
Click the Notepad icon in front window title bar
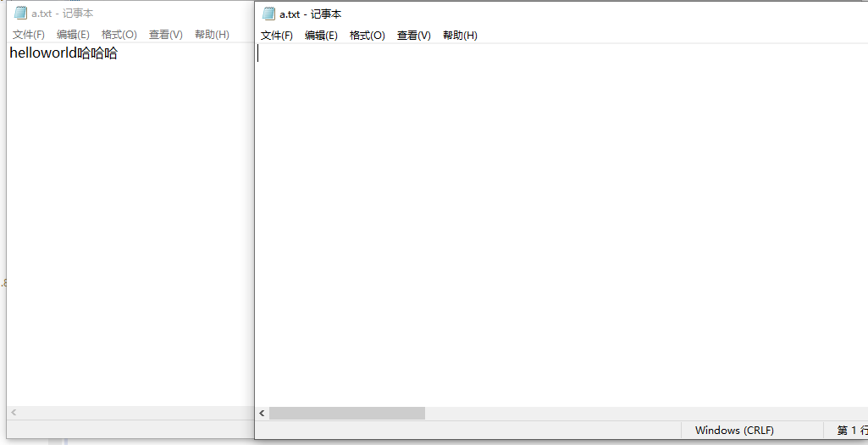[269, 14]
